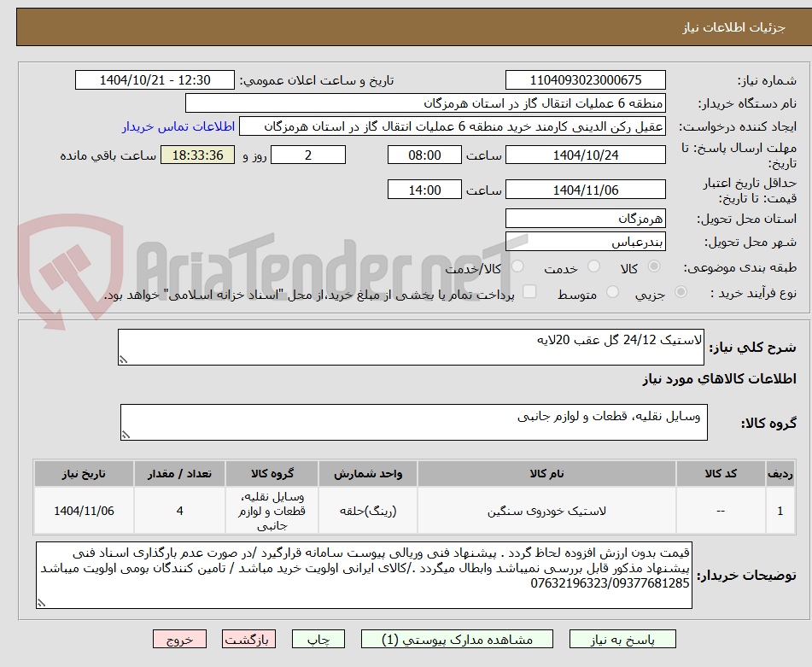Viewport: 812px width, 667px height.
Task: Click the لاستیک خودروی سنگین cell
Action: [546, 511]
